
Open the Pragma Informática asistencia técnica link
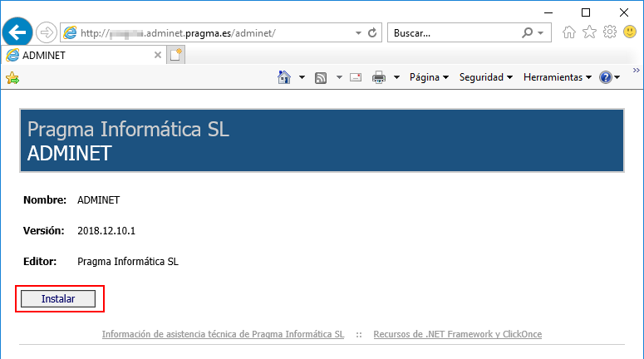[223, 334]
